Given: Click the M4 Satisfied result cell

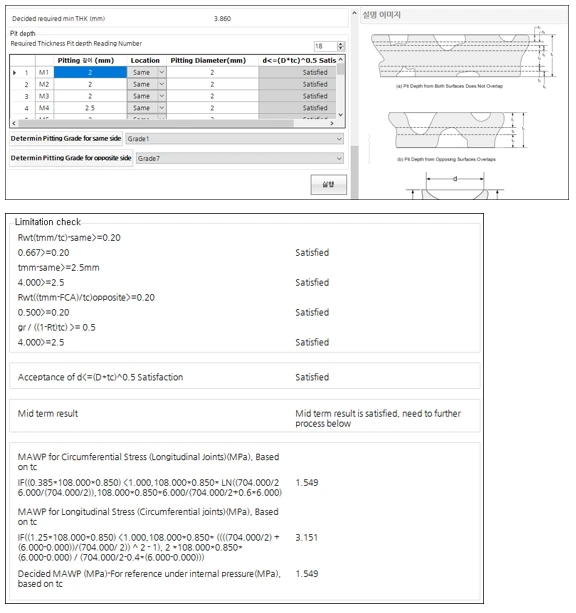Looking at the screenshot, I should click(x=297, y=108).
